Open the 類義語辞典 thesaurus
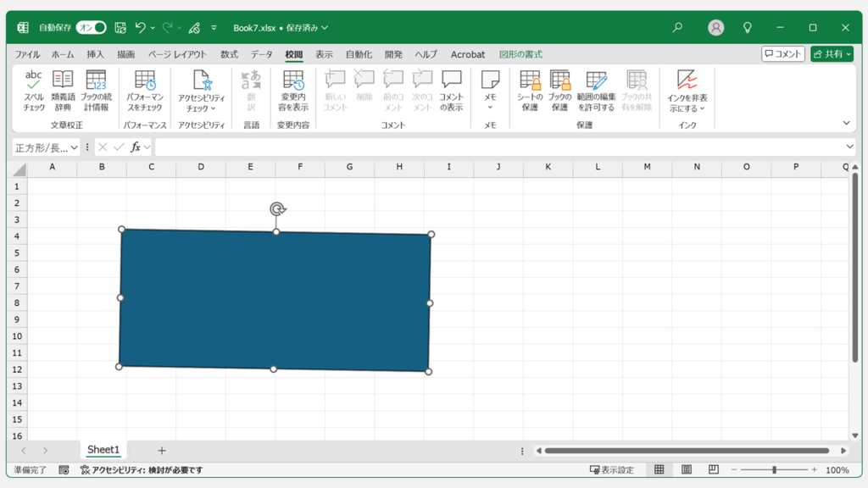Screen dimensions: 868x488 point(63,90)
